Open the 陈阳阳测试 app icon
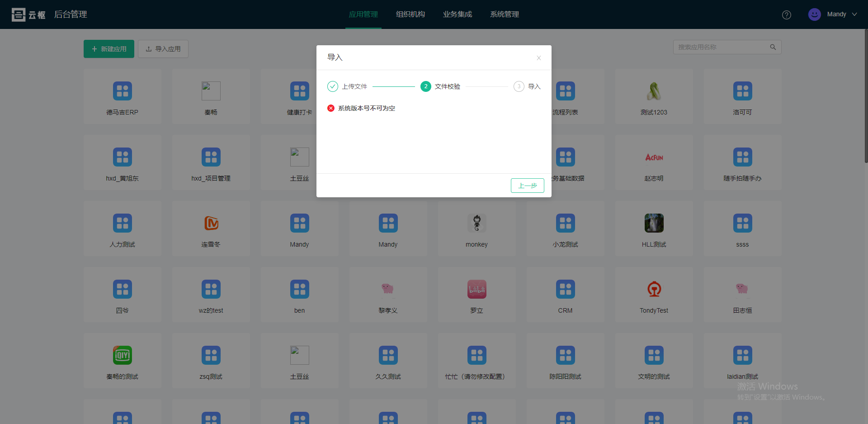 click(x=566, y=355)
